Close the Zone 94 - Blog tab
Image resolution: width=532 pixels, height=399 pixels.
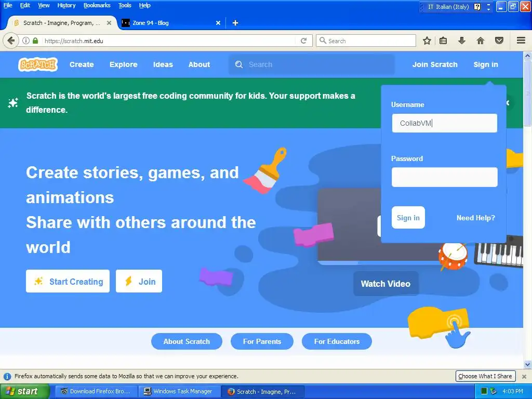coord(218,23)
